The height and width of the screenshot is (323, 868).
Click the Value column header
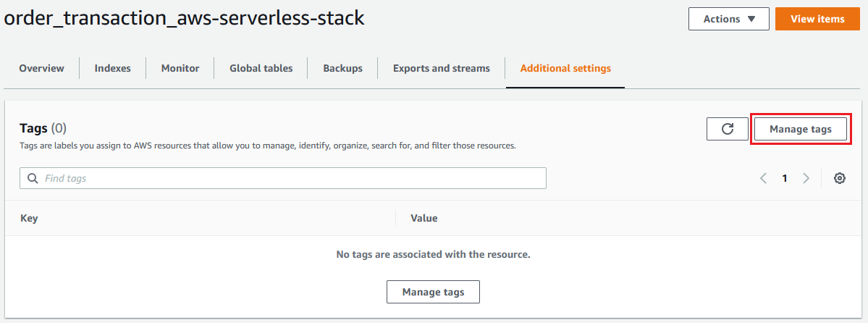[x=424, y=218]
